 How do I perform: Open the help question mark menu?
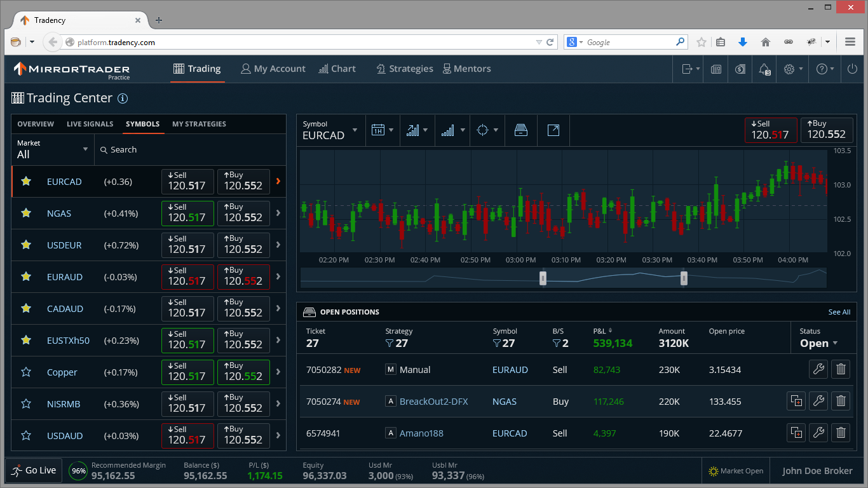pyautogui.click(x=825, y=69)
